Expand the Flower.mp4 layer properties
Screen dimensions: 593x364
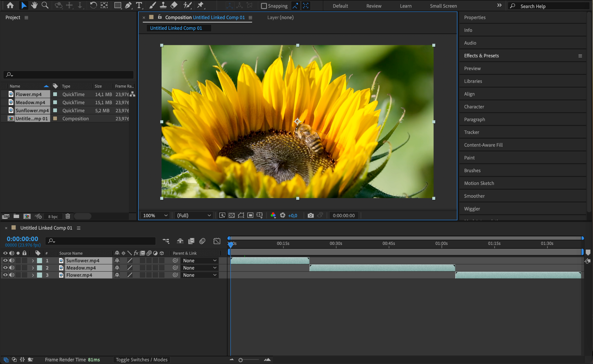(x=33, y=275)
